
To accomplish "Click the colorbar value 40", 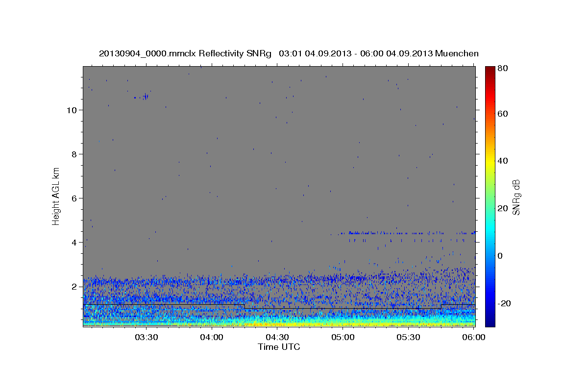I will pos(504,161).
